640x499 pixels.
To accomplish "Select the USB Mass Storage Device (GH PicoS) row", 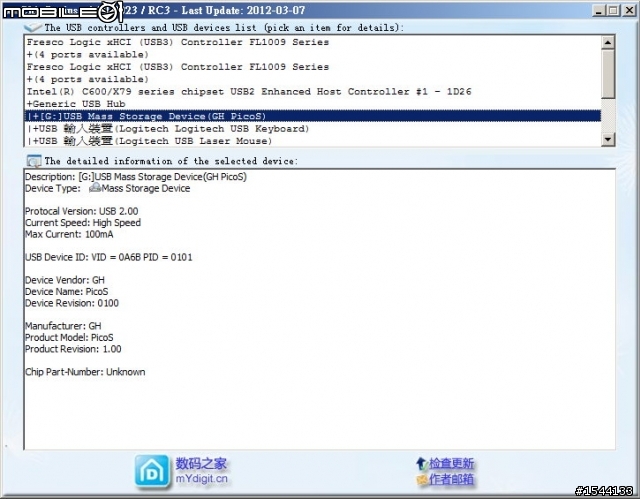I will click(x=312, y=116).
